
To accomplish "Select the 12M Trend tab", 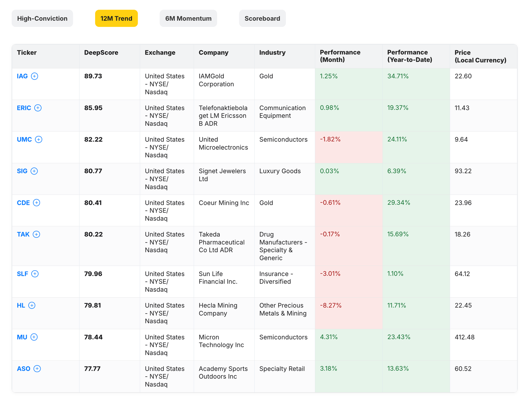I will (116, 18).
